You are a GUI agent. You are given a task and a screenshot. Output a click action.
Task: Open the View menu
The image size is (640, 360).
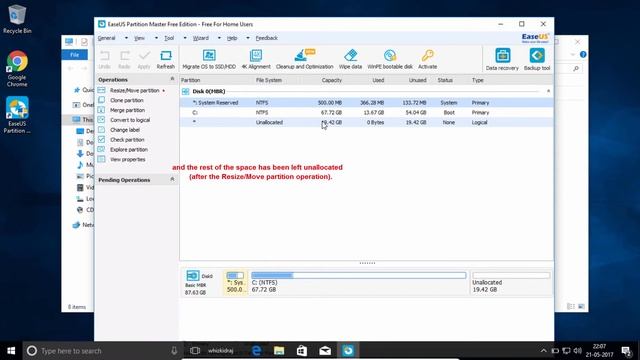click(139, 38)
